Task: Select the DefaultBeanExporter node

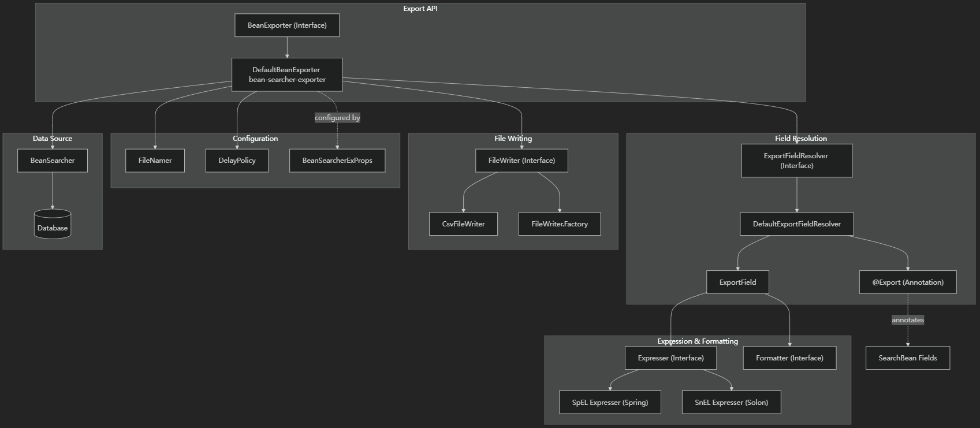Action: (287, 75)
